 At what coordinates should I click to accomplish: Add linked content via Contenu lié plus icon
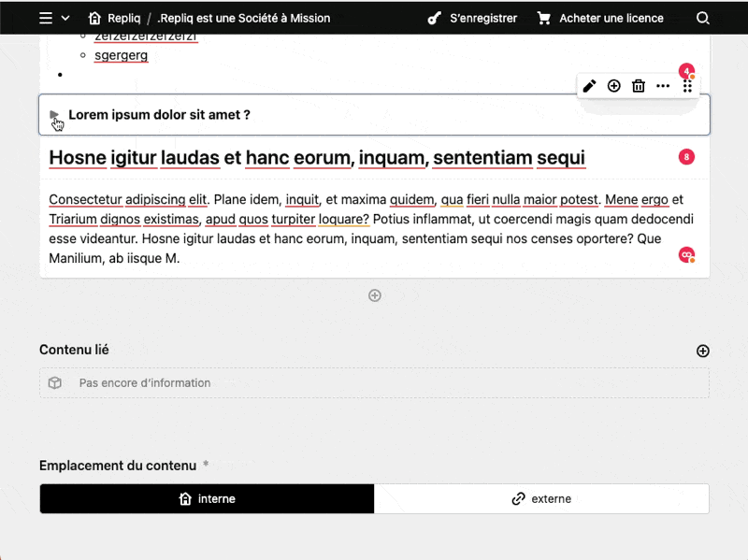[x=703, y=352]
